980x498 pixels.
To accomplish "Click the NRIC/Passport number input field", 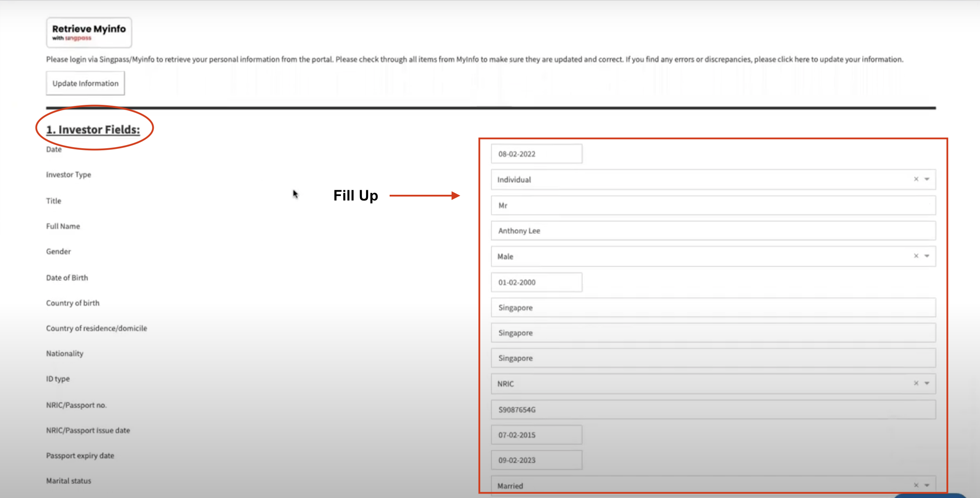I will point(713,409).
